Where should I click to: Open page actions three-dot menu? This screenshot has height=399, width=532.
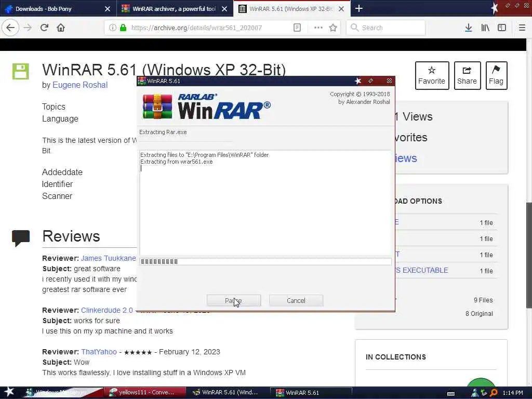point(318,28)
